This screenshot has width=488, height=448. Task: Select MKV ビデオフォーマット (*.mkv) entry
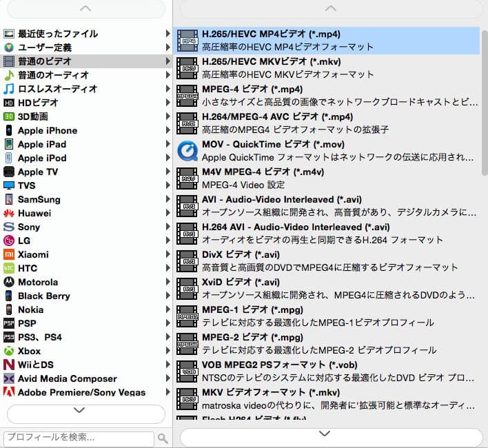(327, 399)
